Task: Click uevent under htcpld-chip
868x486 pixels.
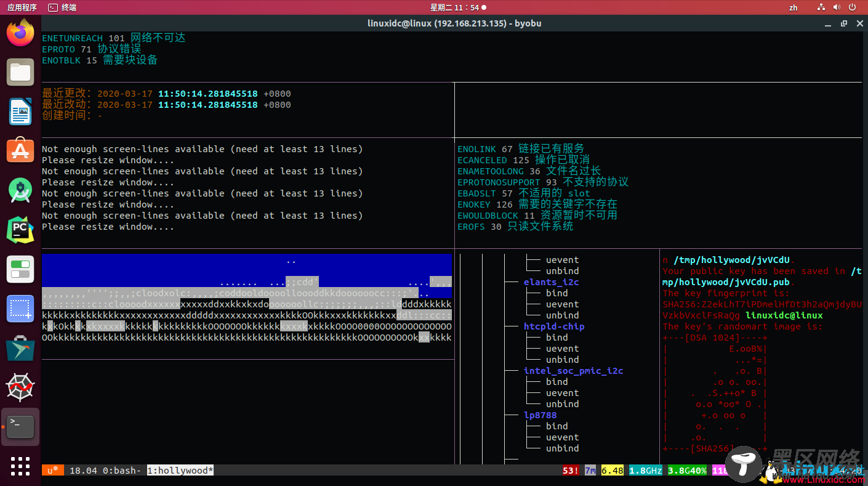Action: (x=562, y=349)
